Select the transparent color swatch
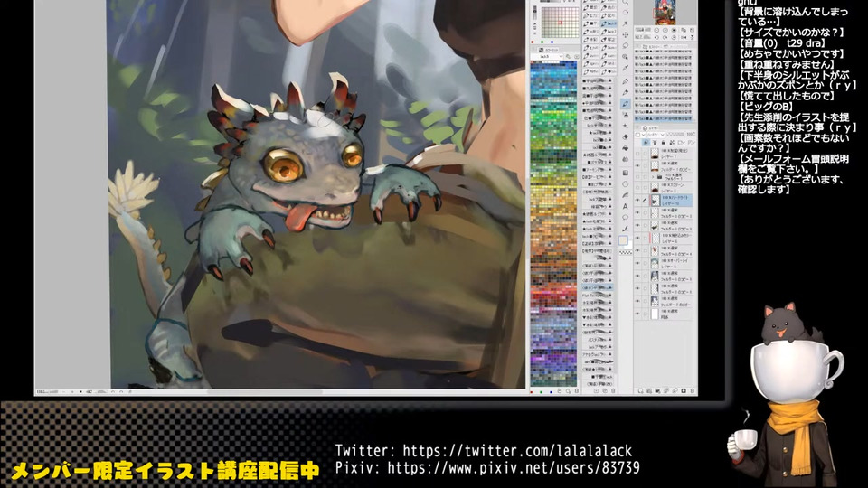Image resolution: width=868 pixels, height=488 pixels. point(626,252)
